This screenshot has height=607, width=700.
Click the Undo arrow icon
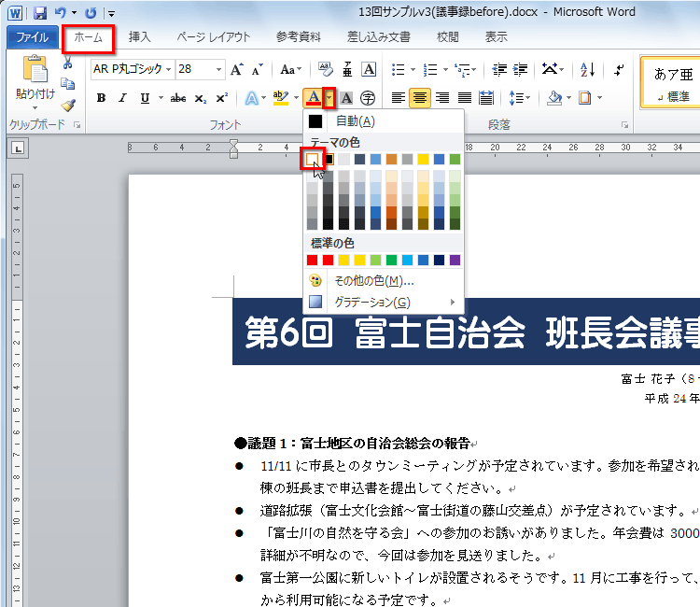click(61, 13)
